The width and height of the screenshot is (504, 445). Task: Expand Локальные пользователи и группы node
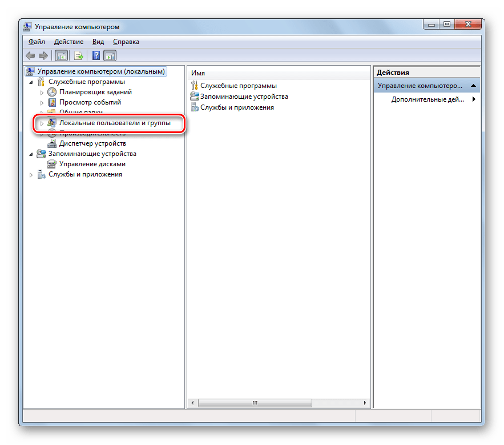(x=42, y=123)
